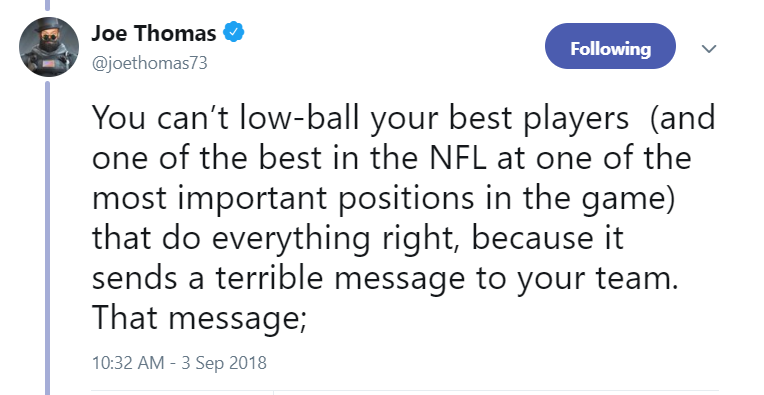
Task: Open Joe Thomas's profile avatar picture
Action: (49, 47)
